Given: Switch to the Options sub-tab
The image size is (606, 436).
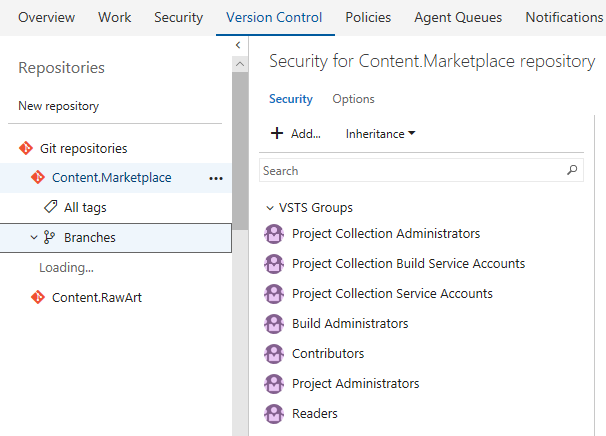Looking at the screenshot, I should (353, 99).
